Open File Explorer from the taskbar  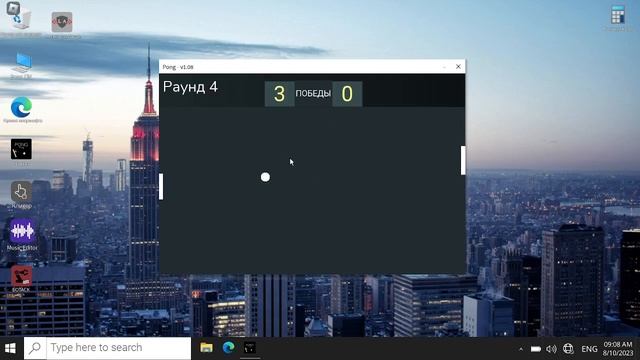click(206, 348)
